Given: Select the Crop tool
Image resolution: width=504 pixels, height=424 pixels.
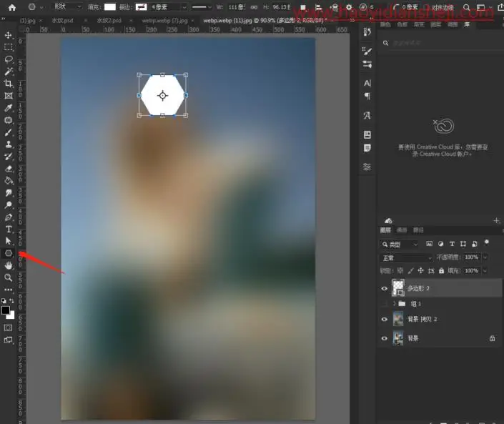Looking at the screenshot, I should click(9, 84).
